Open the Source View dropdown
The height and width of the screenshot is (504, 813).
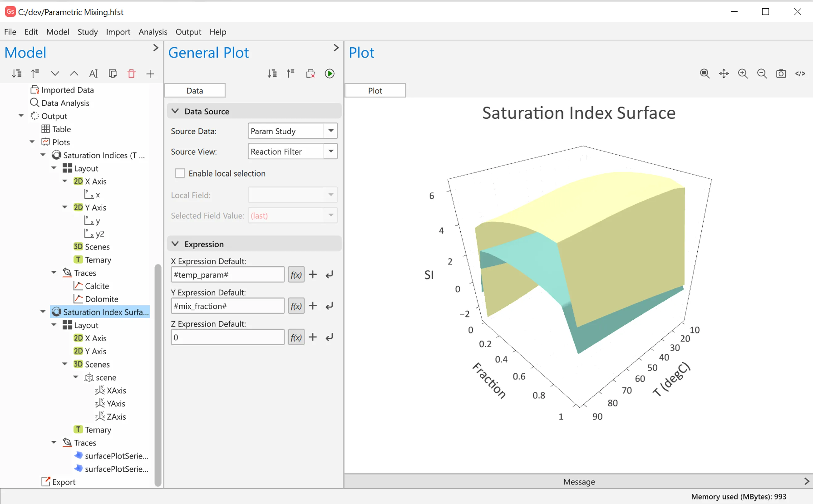coord(331,151)
